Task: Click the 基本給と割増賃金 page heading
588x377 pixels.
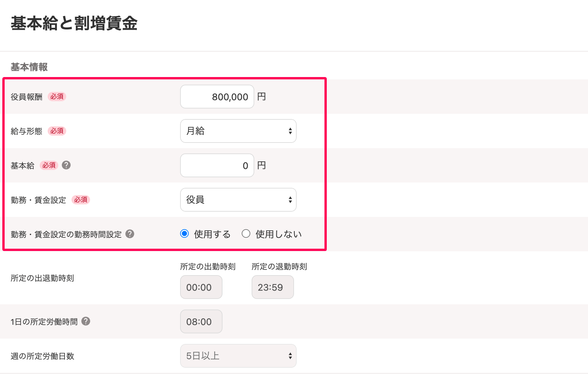Action: tap(74, 23)
